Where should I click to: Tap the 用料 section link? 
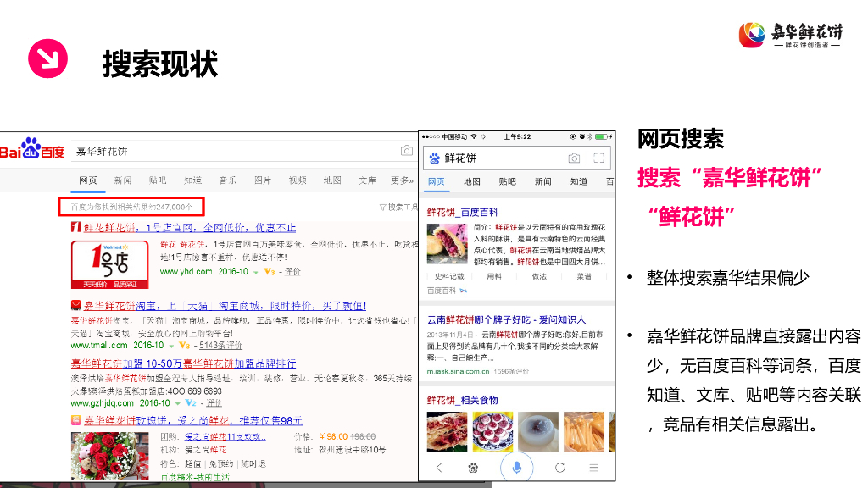point(494,277)
